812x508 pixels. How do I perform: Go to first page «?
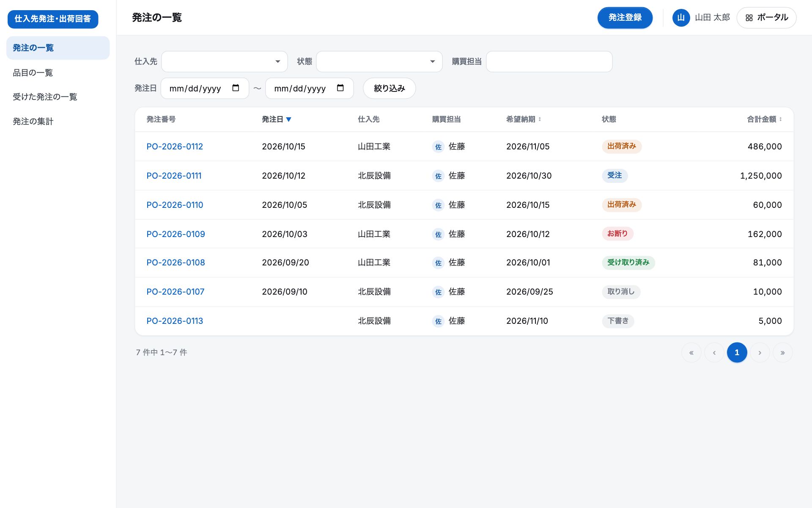[691, 353]
